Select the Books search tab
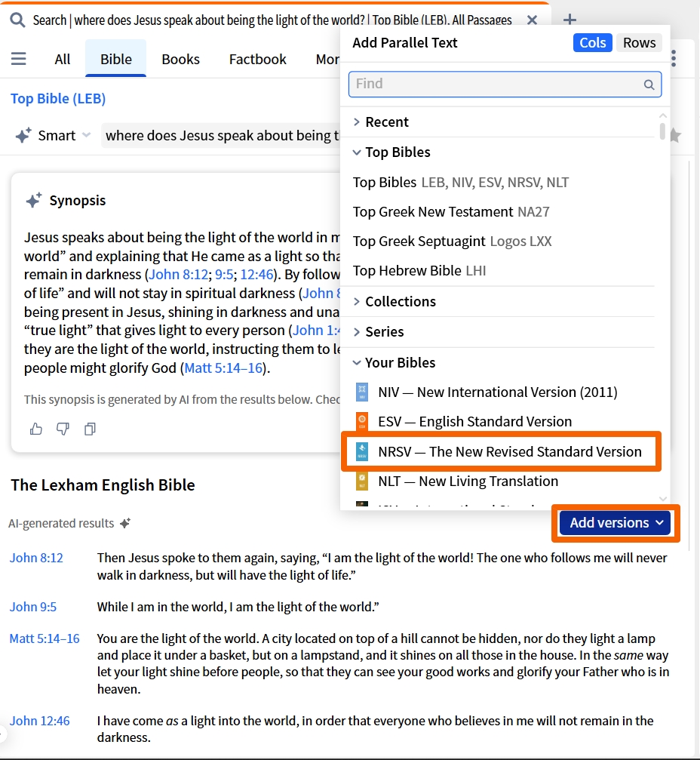This screenshot has width=700, height=760. pos(181,59)
